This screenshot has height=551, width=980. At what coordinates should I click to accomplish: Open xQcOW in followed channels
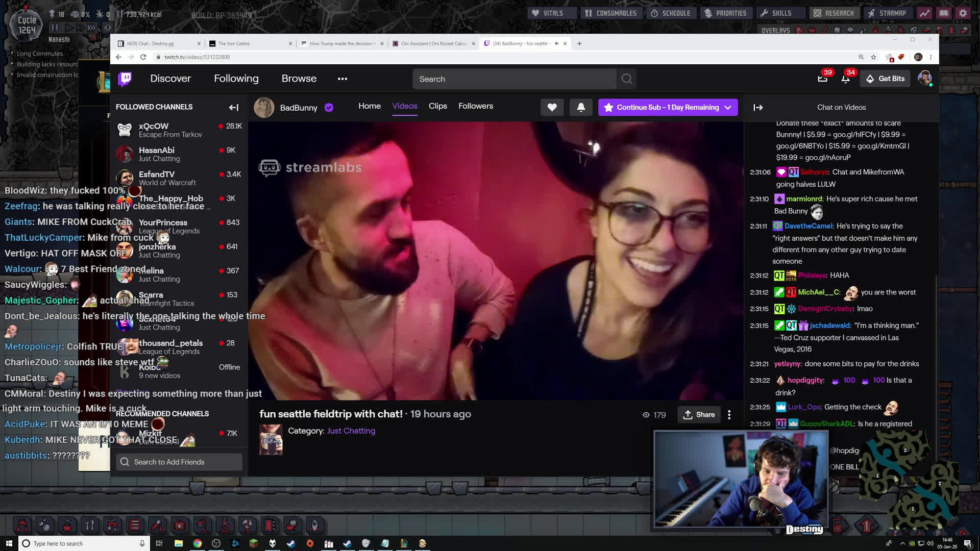click(179, 130)
